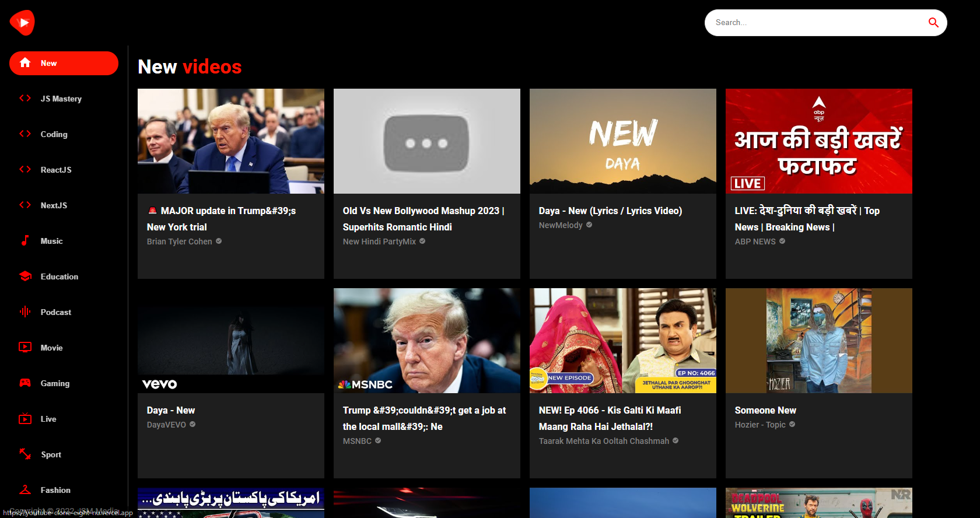
Task: Open the Gaming category
Action: (x=64, y=383)
